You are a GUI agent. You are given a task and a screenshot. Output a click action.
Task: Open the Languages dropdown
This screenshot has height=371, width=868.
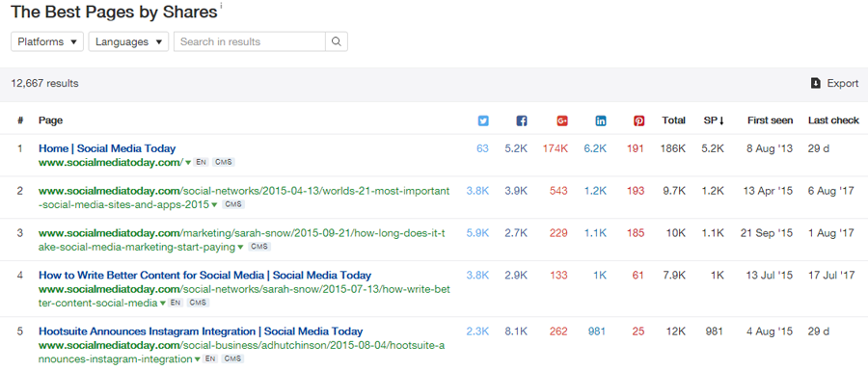click(128, 41)
